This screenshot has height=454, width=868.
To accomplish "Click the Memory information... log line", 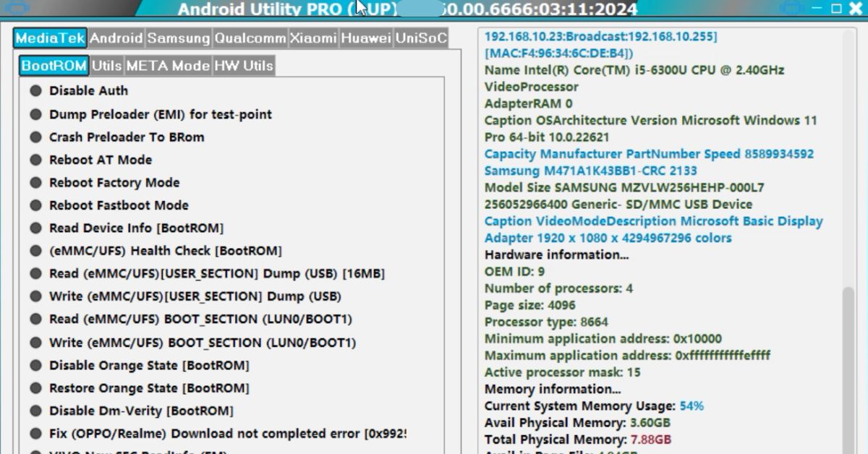I will [x=553, y=389].
